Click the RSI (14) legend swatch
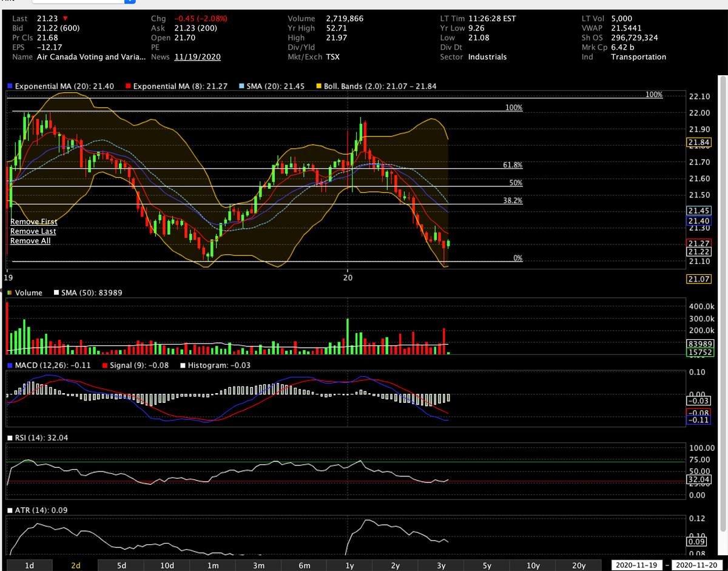The width and height of the screenshot is (728, 571). pyautogui.click(x=9, y=438)
